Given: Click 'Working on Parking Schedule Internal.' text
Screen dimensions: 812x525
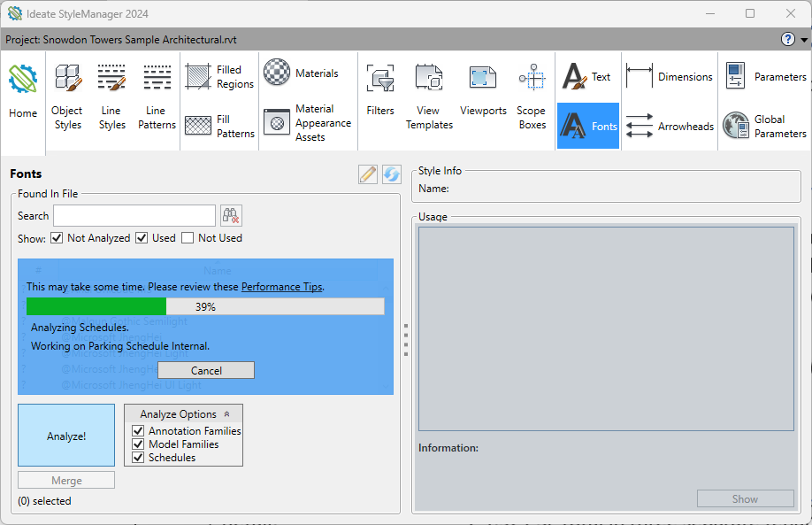Looking at the screenshot, I should coord(120,345).
